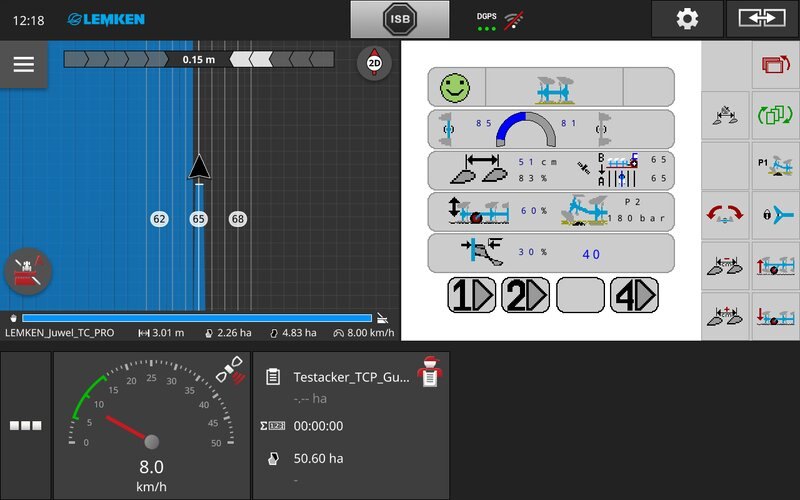Expand the three-squares app drawer
The image size is (800, 500).
[x=24, y=425]
